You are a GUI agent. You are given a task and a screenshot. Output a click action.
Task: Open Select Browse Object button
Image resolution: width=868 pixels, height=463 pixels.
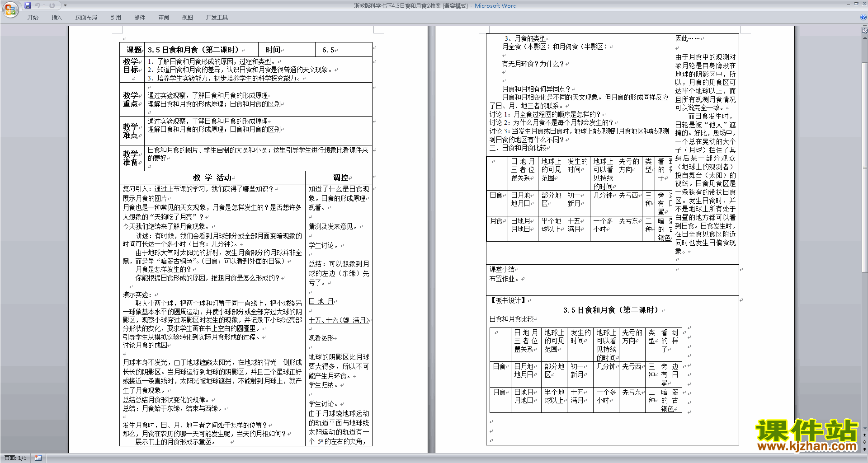click(865, 442)
